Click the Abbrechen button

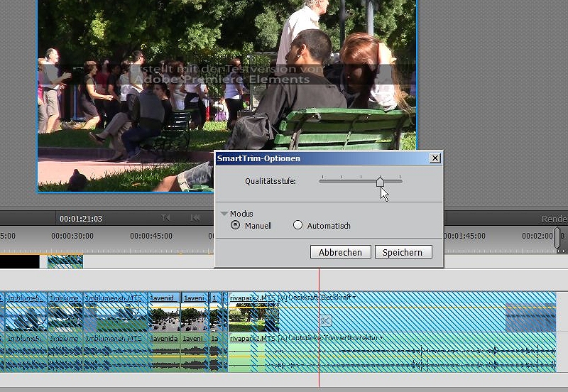[x=341, y=252]
